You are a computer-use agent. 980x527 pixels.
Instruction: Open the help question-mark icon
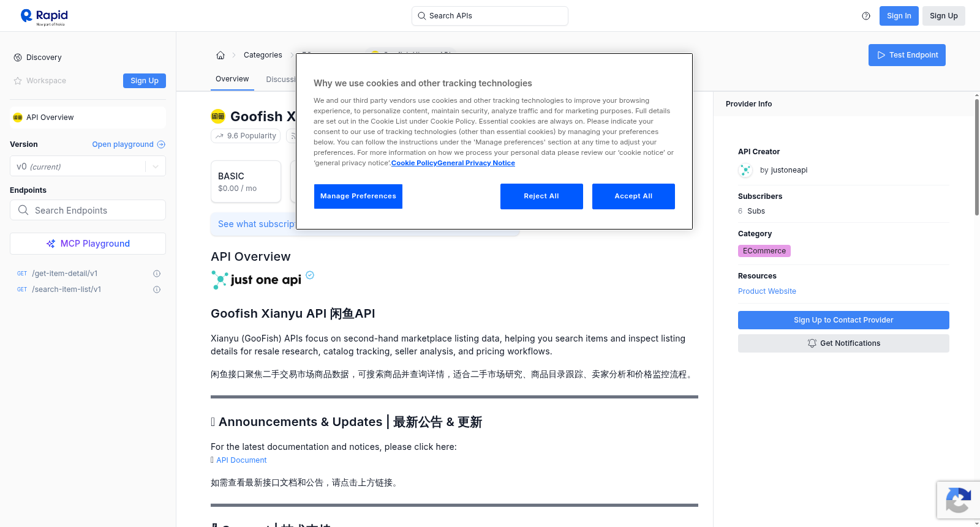click(x=866, y=16)
